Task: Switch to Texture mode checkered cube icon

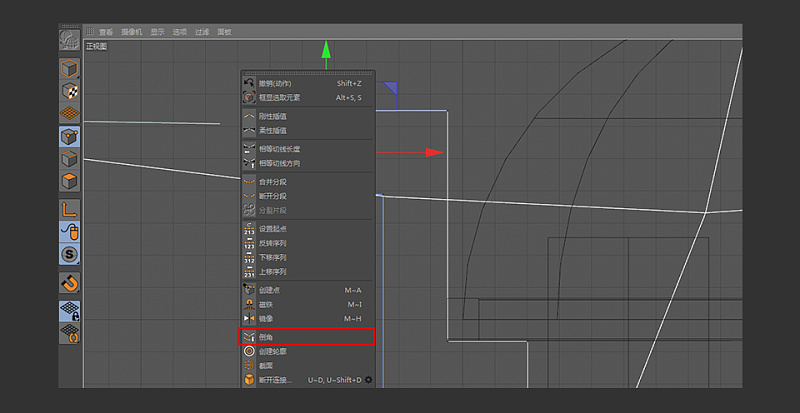Action: pyautogui.click(x=70, y=91)
